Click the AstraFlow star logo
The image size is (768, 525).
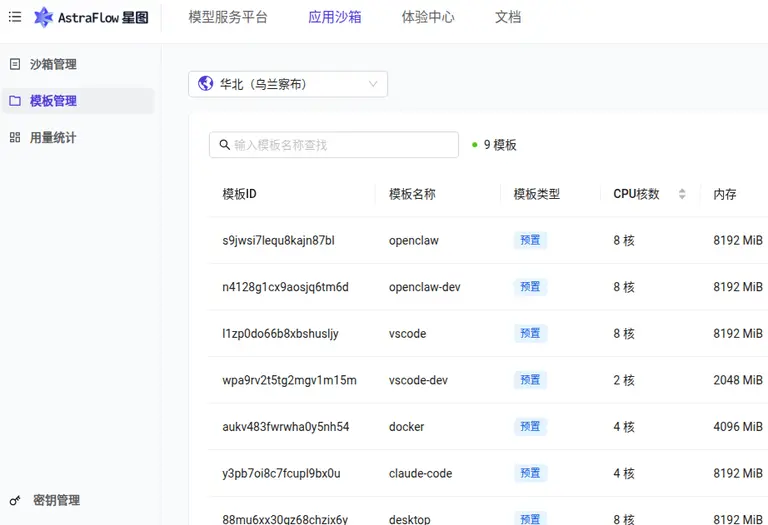point(43,17)
